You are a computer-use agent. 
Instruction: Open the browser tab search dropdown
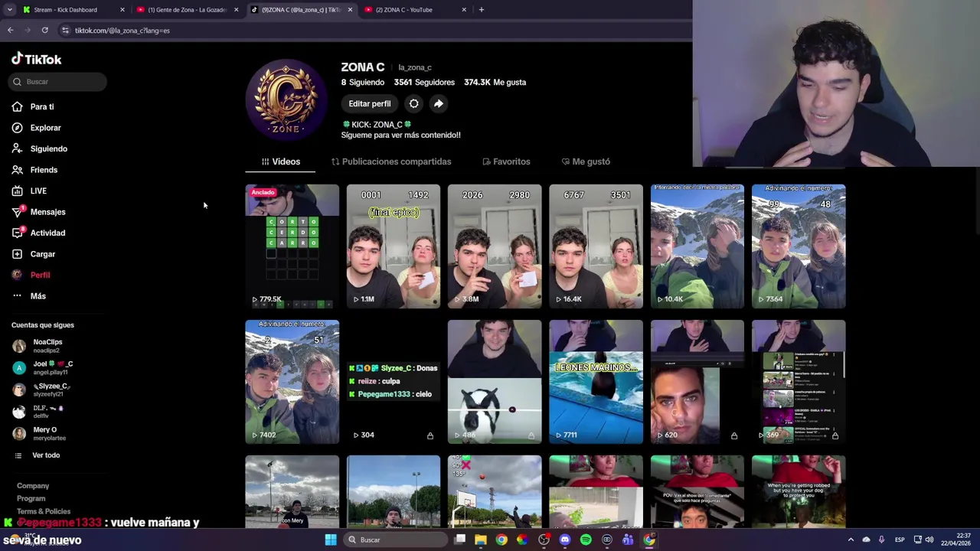(x=9, y=10)
